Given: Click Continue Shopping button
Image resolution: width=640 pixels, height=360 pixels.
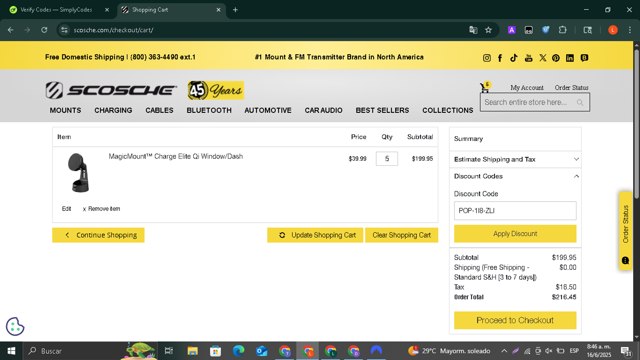Looking at the screenshot, I should (98, 235).
